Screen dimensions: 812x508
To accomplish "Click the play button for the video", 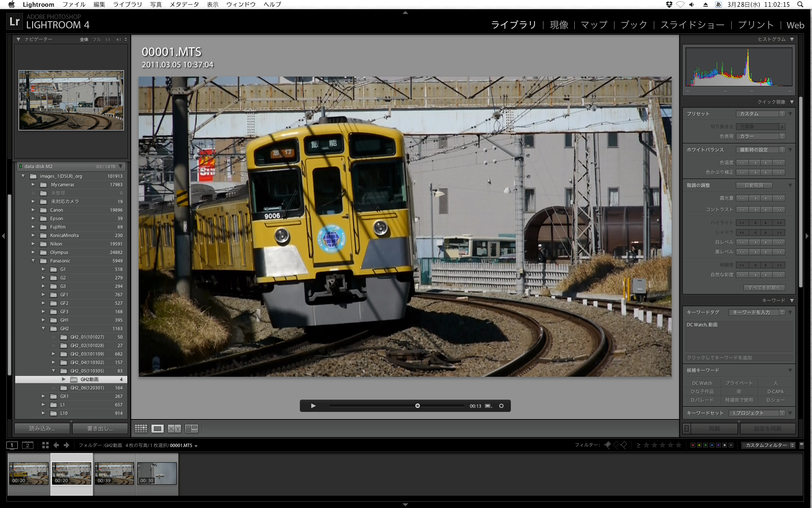I will pos(313,406).
